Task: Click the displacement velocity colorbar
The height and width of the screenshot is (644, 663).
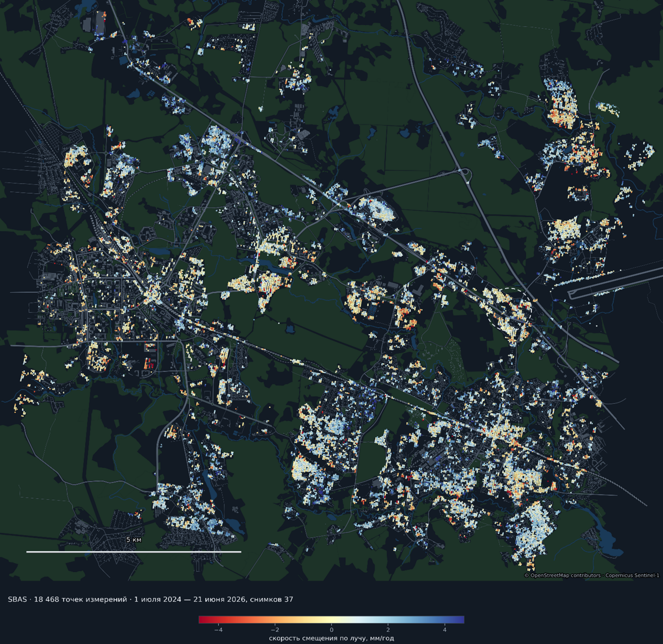Action: (331, 620)
